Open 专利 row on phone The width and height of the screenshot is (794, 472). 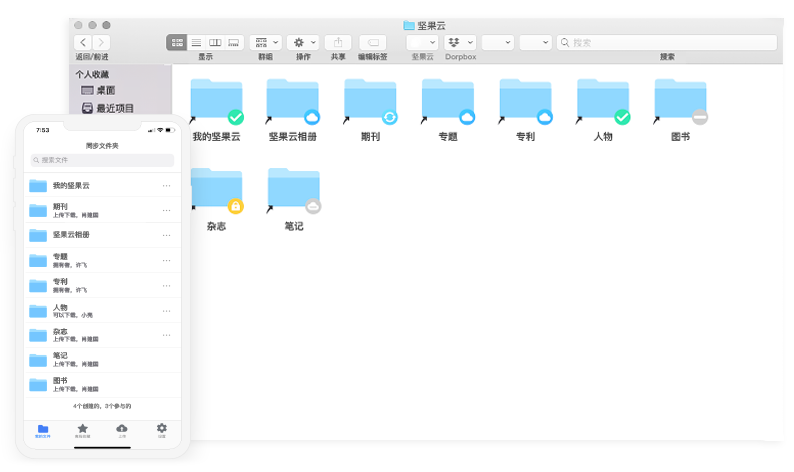[102, 285]
